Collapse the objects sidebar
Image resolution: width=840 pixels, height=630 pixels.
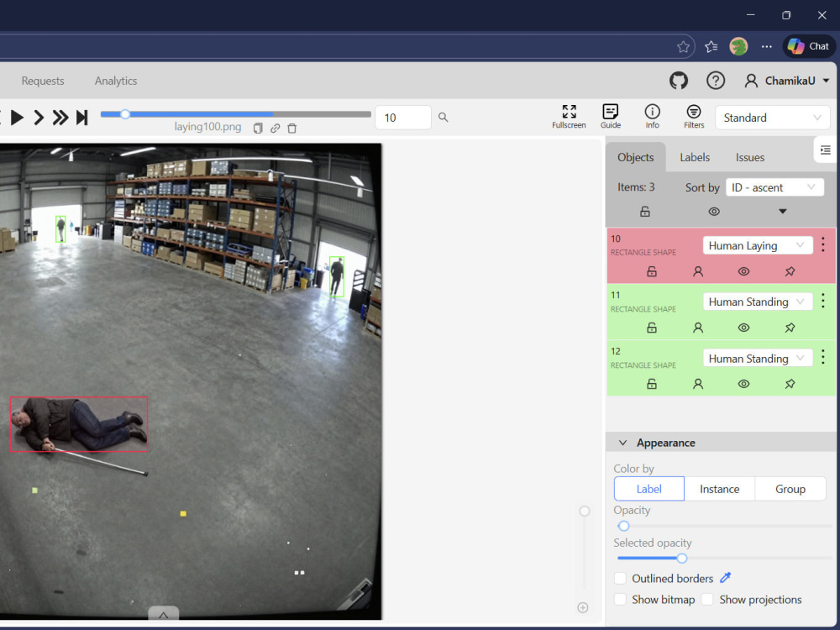[826, 150]
